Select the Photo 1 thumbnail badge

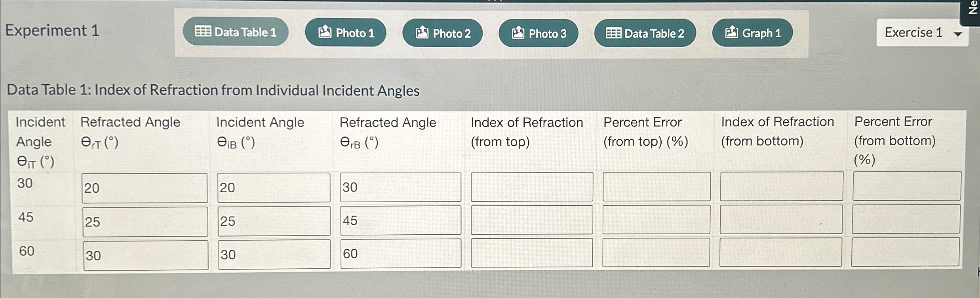pyautogui.click(x=324, y=33)
